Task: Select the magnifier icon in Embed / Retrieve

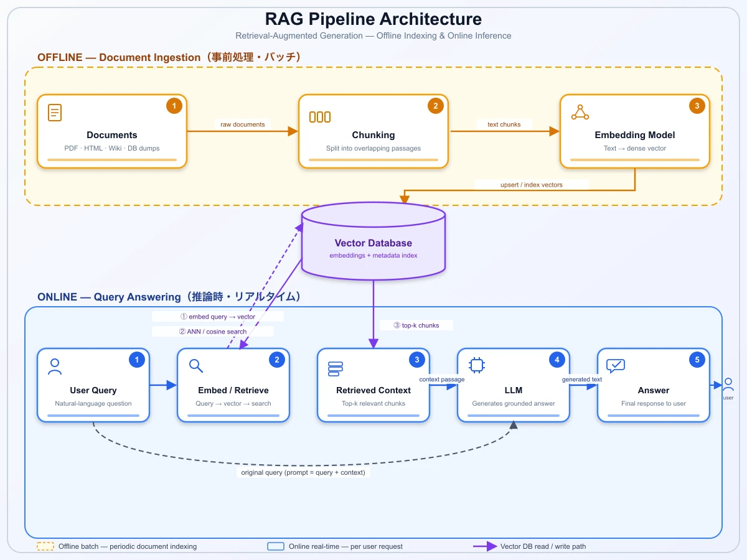Action: click(x=195, y=366)
